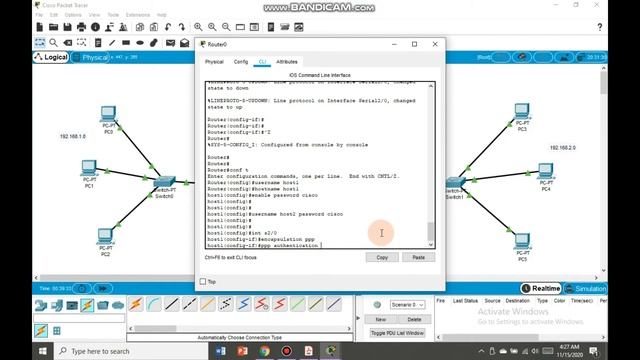The width and height of the screenshot is (640, 360).
Task: Switch to Realtime mode
Action: [541, 289]
